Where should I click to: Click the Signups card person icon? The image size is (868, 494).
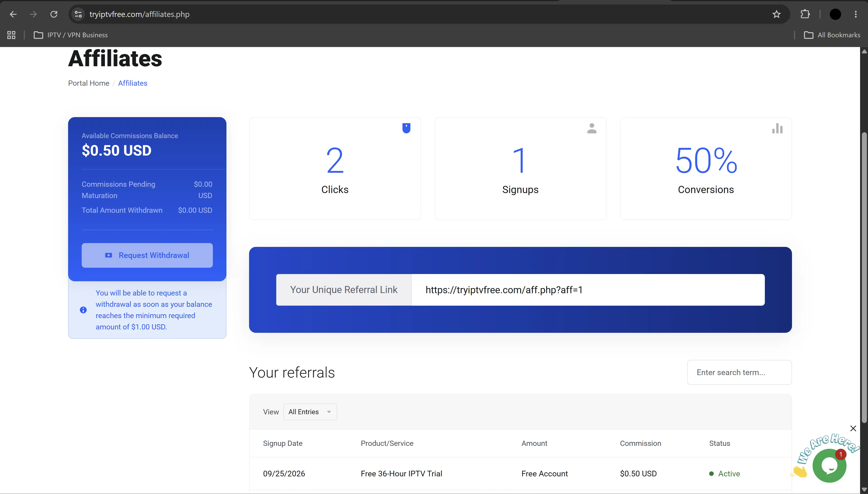pyautogui.click(x=592, y=128)
